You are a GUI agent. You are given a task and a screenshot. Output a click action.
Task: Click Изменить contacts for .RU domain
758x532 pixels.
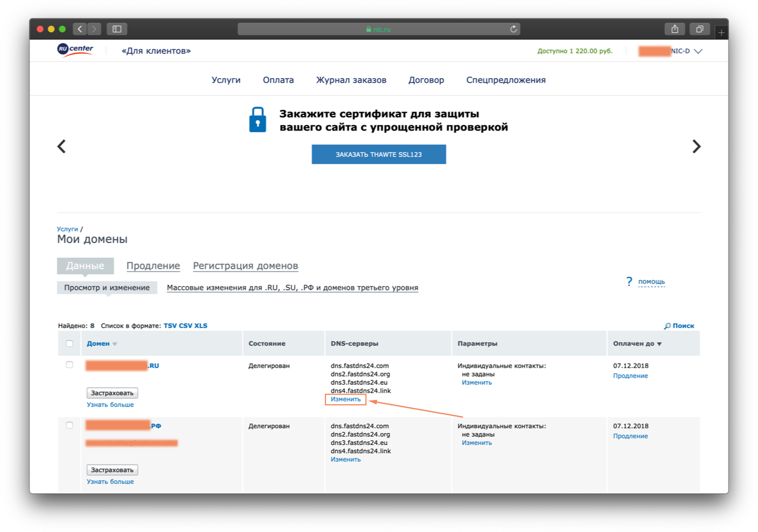pyautogui.click(x=476, y=383)
